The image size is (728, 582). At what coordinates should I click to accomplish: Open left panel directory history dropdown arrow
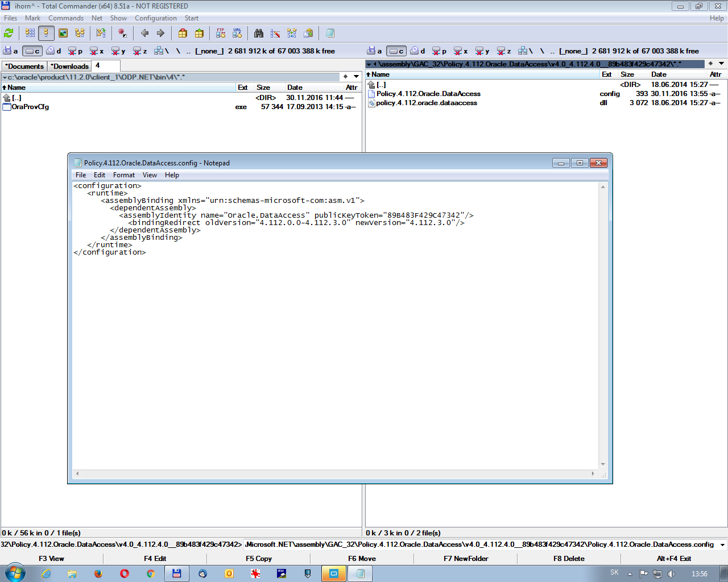click(x=357, y=77)
